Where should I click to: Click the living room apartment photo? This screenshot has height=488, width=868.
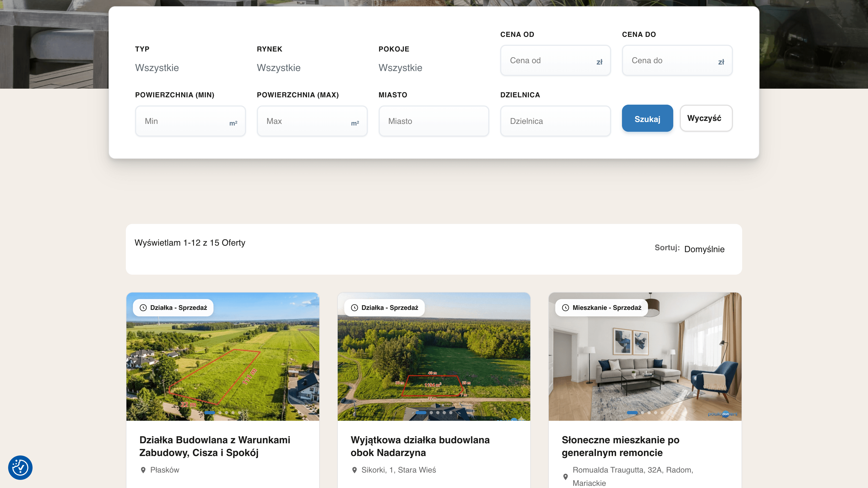click(645, 356)
